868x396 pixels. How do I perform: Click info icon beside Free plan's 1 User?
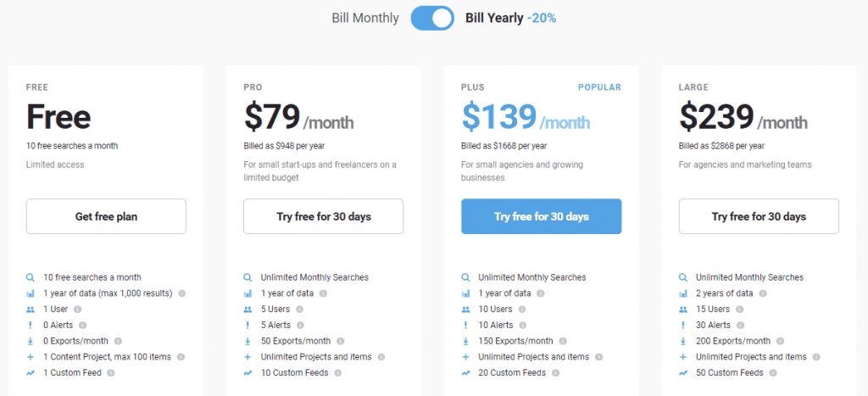tap(77, 310)
